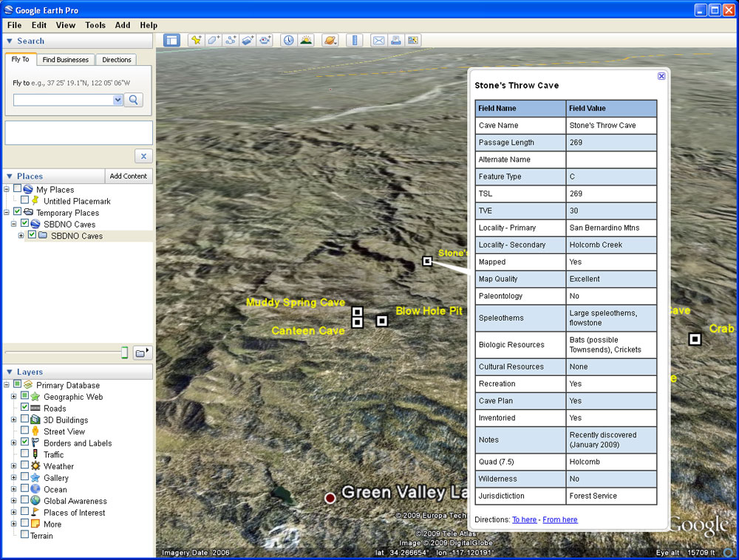
Task: Enable the Street View layer checkbox
Action: coord(24,430)
